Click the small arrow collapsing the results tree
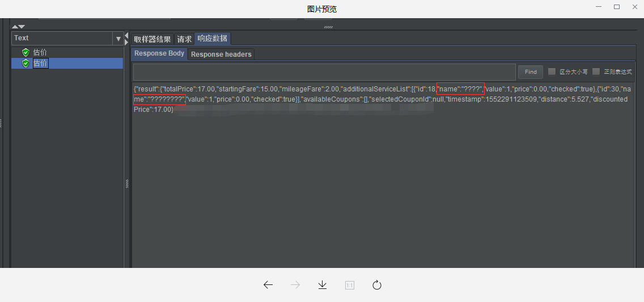The height and width of the screenshot is (302, 644). (126, 36)
